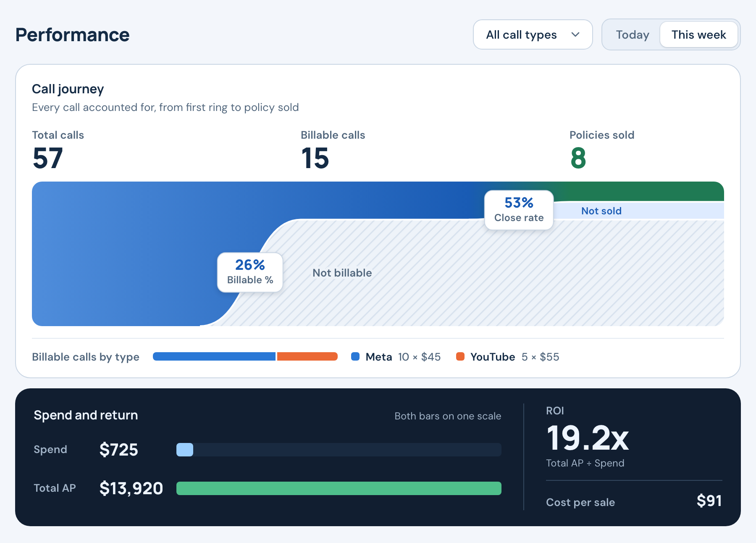Click the Meta 10 × $45 legend text
The image size is (756, 543).
coord(403,357)
